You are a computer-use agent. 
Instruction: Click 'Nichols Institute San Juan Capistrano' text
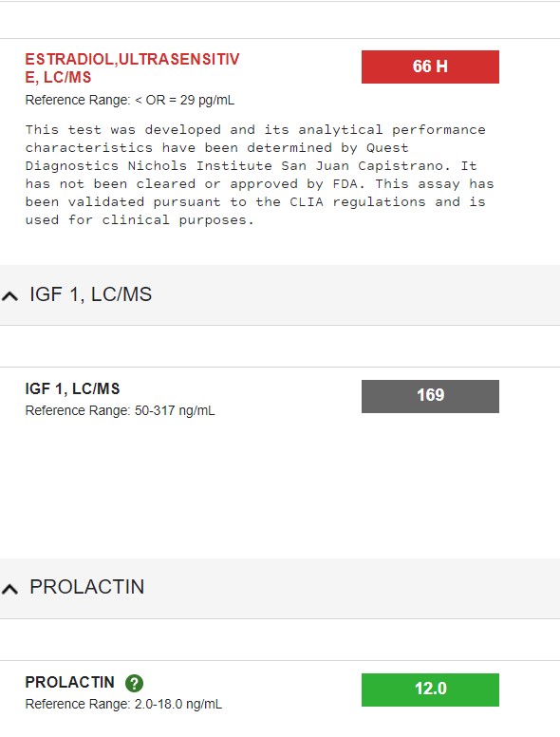point(286,166)
